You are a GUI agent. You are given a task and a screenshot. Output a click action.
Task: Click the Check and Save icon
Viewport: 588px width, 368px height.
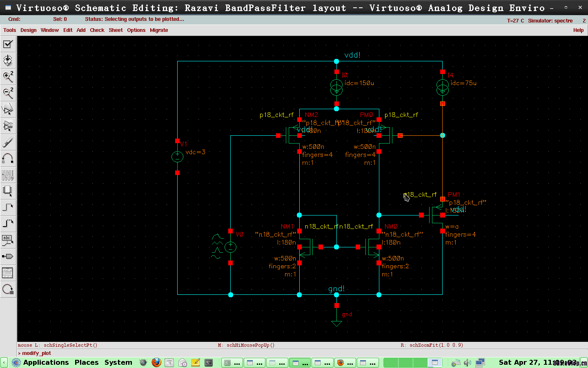point(8,44)
